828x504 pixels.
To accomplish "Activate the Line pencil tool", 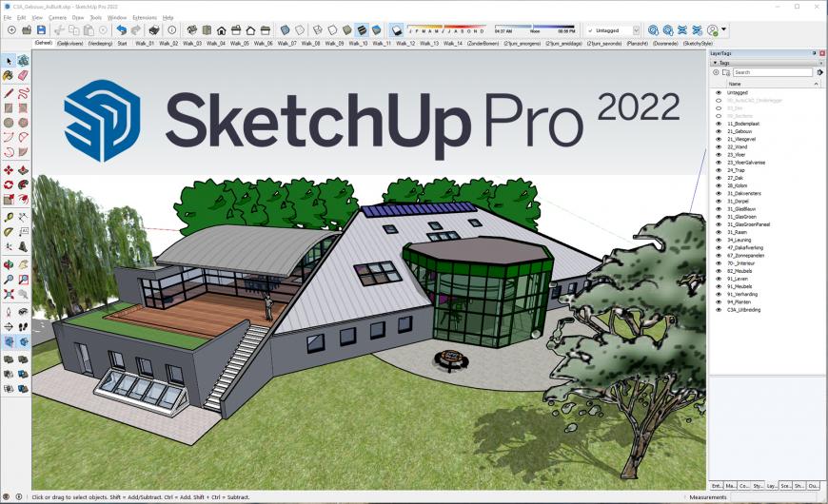I will tap(9, 94).
